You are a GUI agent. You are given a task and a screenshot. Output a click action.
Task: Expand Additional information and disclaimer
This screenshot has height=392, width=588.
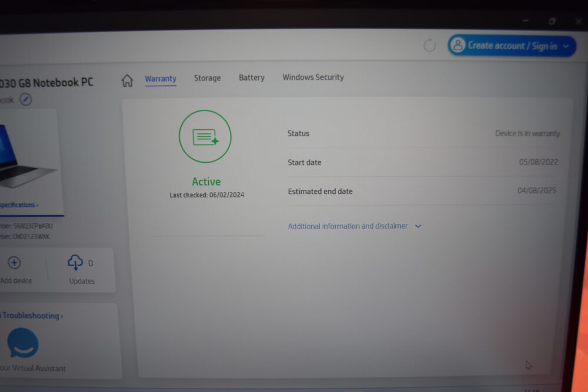(355, 226)
